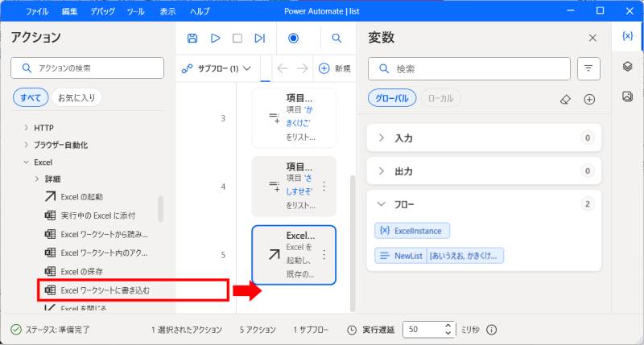
Task: Increase the 実行遅延 value with up arrow
Action: [x=448, y=326]
